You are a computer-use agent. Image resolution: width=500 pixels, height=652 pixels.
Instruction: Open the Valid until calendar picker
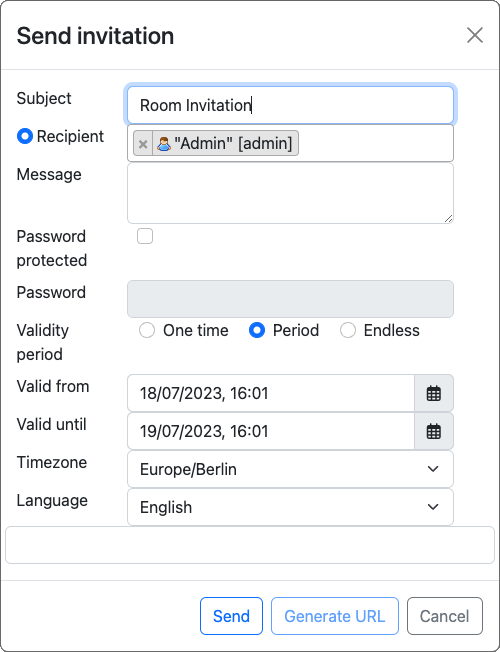click(x=434, y=431)
